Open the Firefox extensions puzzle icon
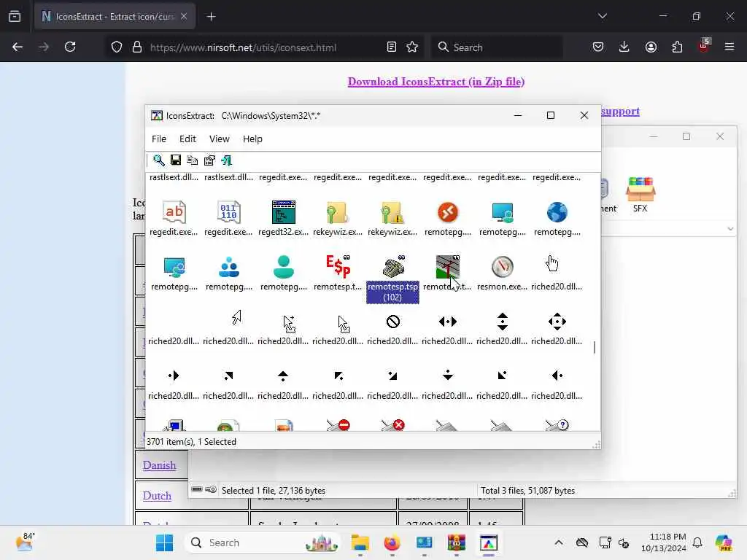 pos(677,47)
